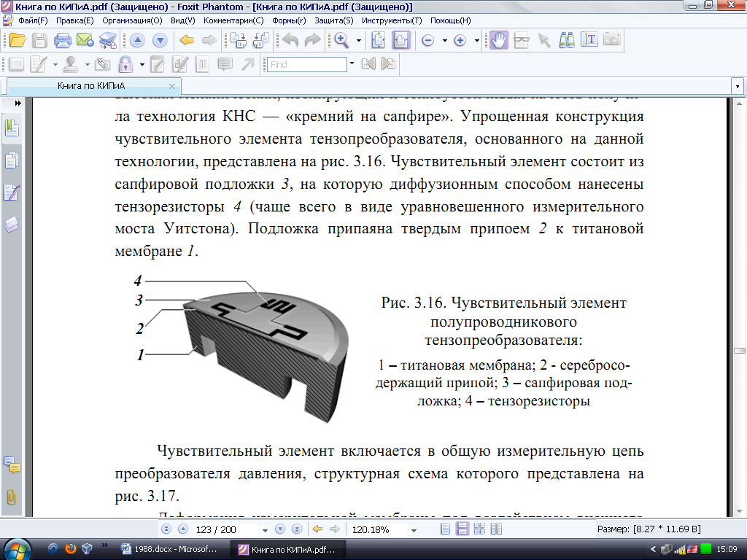
Task: Open the Bookmarks panel in sidebar
Action: pos(12,128)
